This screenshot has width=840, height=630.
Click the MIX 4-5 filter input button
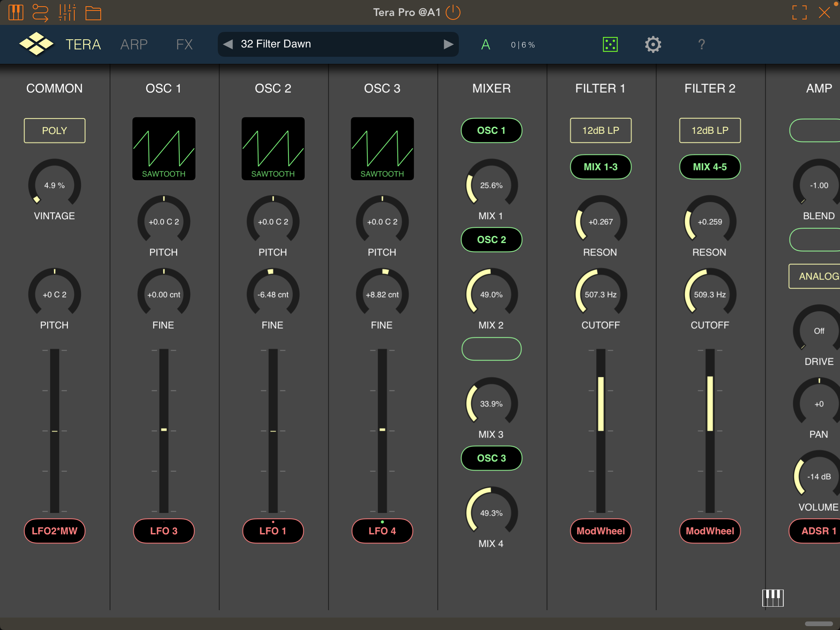click(x=710, y=167)
